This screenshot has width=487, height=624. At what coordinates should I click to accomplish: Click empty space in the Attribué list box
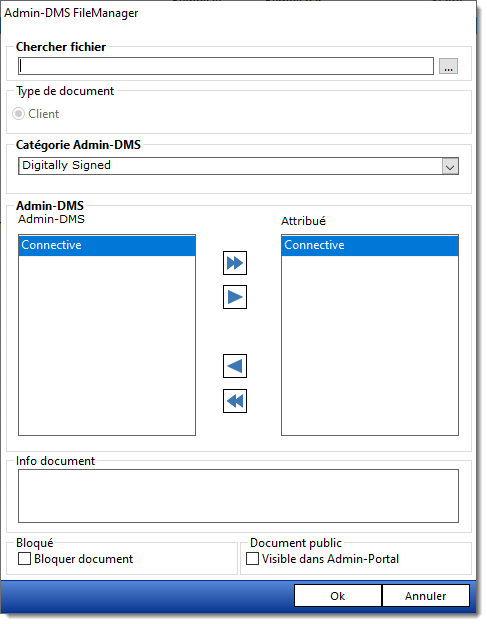[x=370, y=345]
